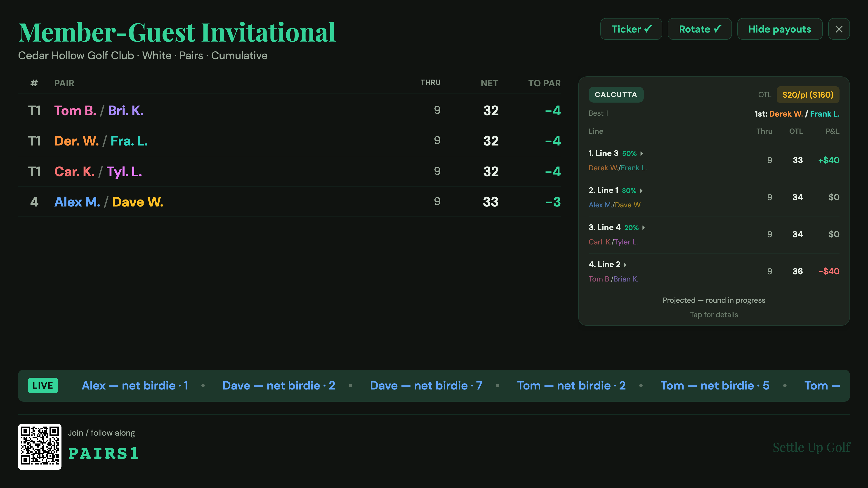Click the 1st: Derek W. / Frank L. leader label
Viewport: 868px width, 488px height.
point(797,114)
